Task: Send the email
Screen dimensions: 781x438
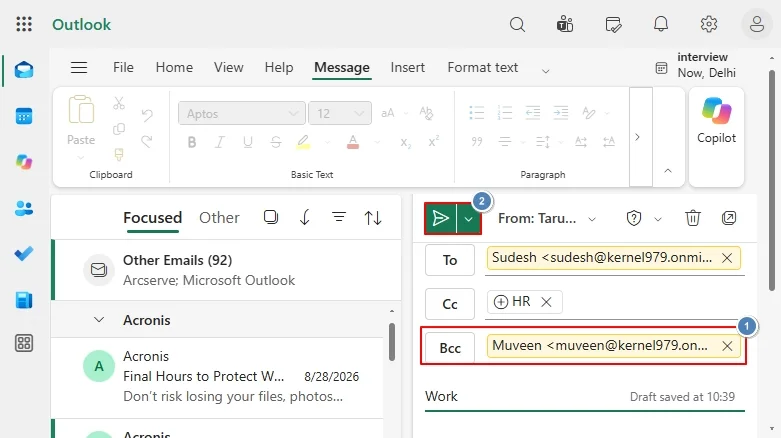Action: 440,218
